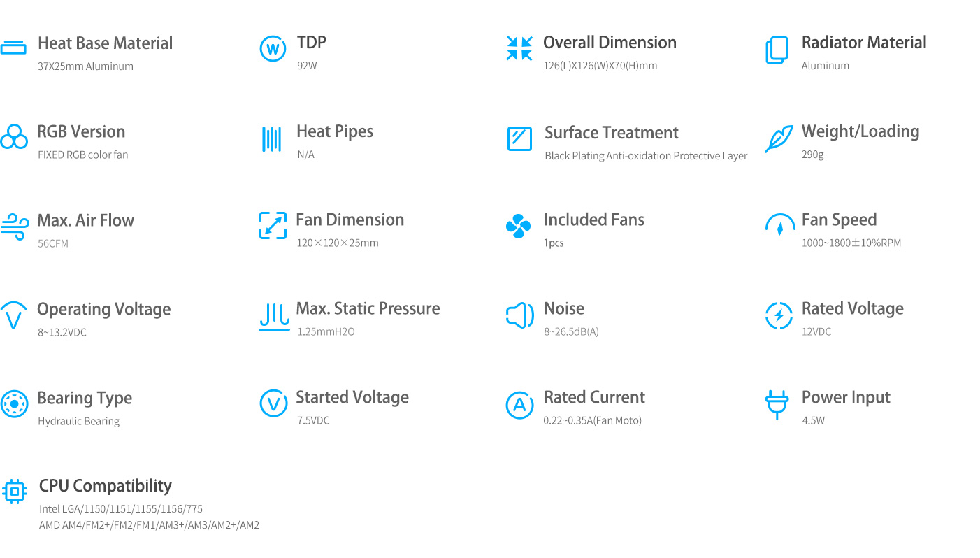Click the Fan Dimension expand-arrows icon
980x558 pixels.
[273, 225]
